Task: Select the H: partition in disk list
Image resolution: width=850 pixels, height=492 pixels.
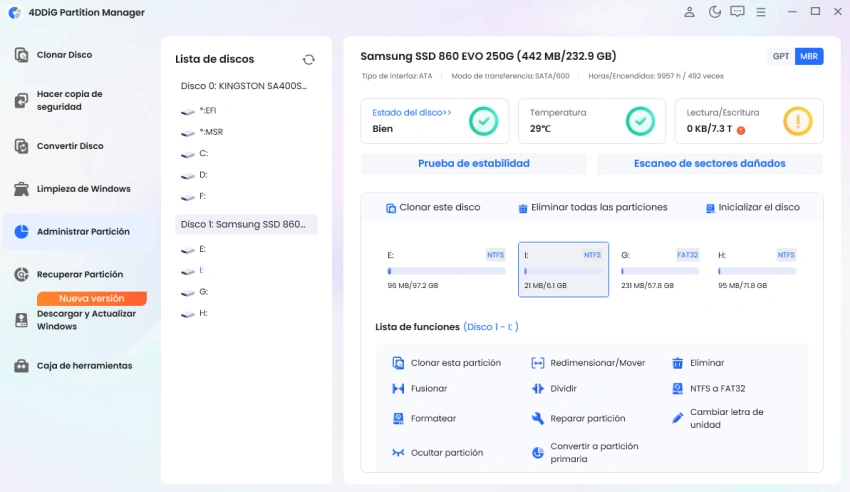Action: pyautogui.click(x=246, y=313)
